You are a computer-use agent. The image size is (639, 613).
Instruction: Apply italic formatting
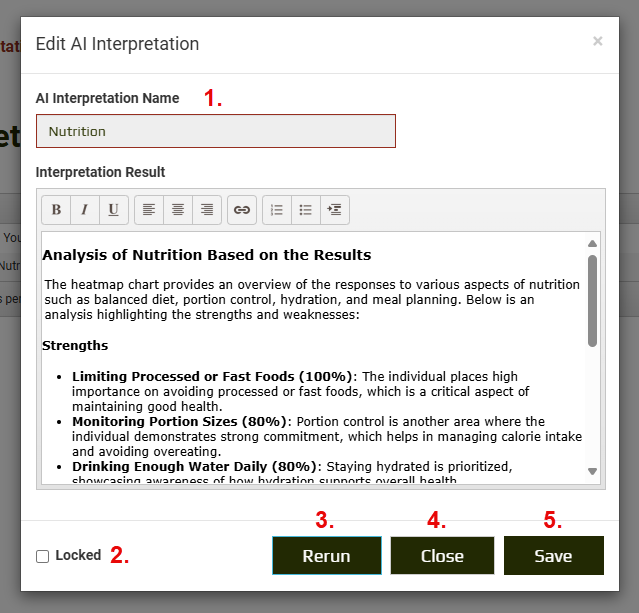tap(84, 210)
